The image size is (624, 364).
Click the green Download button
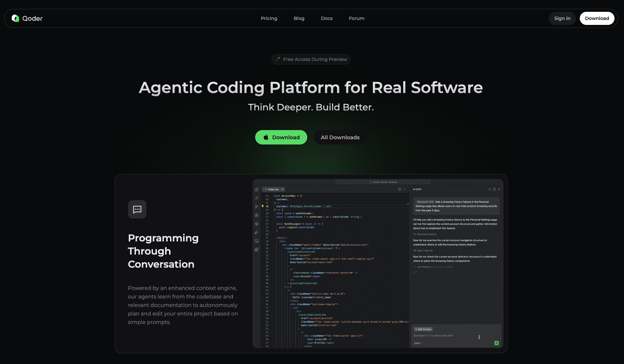coord(281,137)
